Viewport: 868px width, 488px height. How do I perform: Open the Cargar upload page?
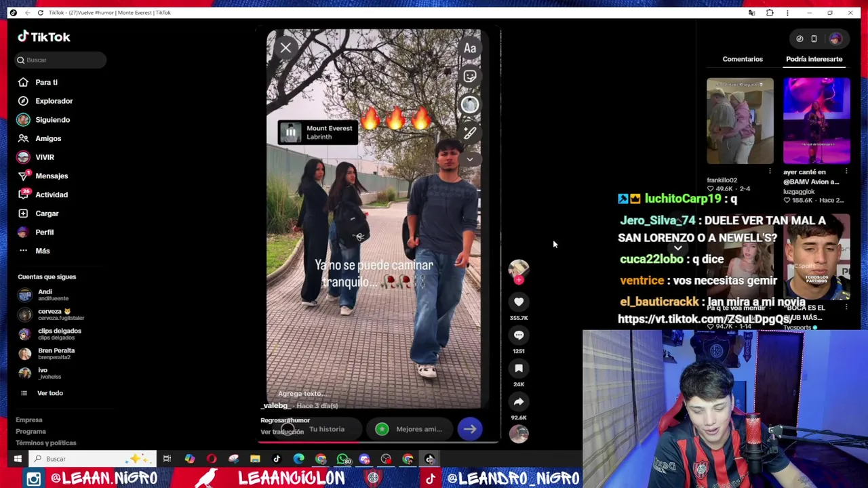click(47, 213)
